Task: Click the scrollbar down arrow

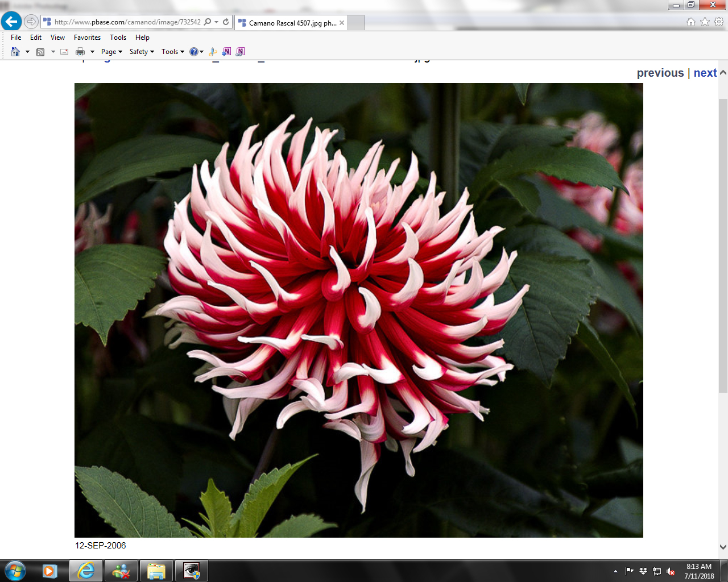Action: 723,547
